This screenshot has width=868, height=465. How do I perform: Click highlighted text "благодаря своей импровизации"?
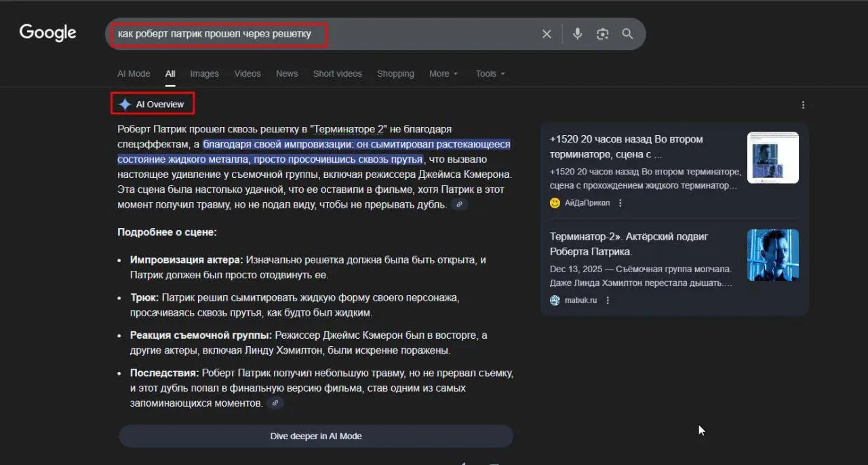click(x=278, y=144)
